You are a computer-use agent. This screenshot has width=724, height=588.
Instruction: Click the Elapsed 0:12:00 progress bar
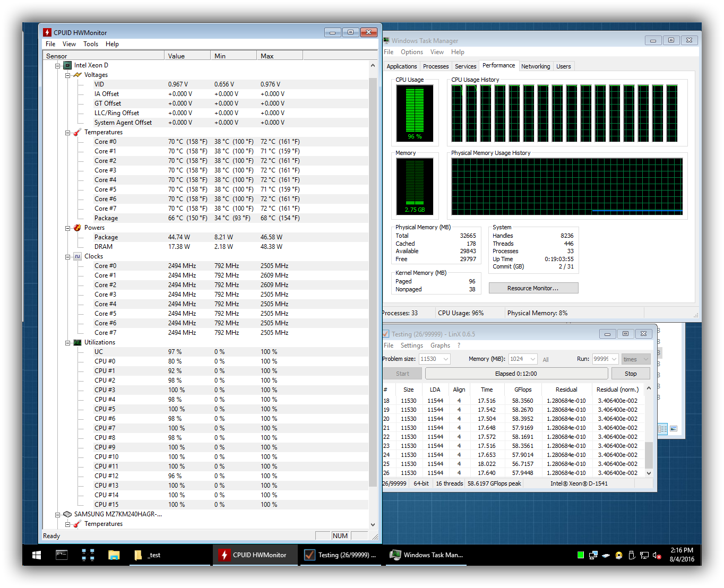(516, 374)
